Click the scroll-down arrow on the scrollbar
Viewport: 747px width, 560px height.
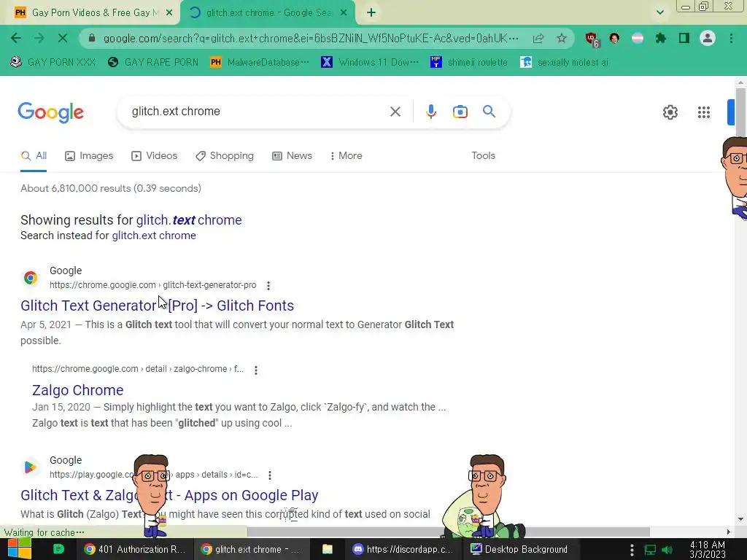[740, 519]
